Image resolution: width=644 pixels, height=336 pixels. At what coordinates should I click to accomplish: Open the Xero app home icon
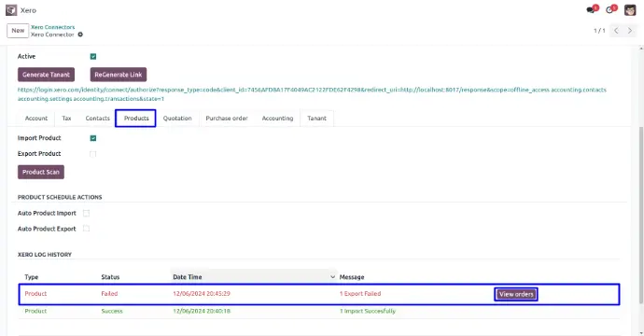tap(11, 10)
